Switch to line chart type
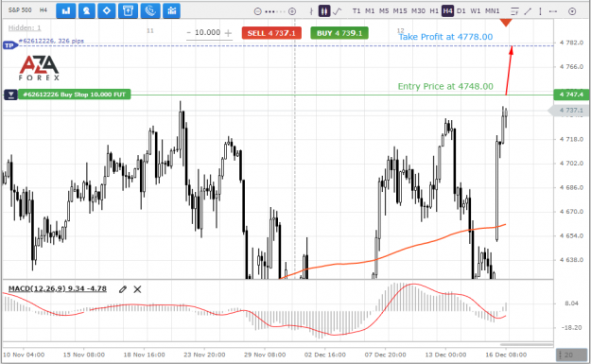Screen dimensions: 591x364 tap(338, 11)
